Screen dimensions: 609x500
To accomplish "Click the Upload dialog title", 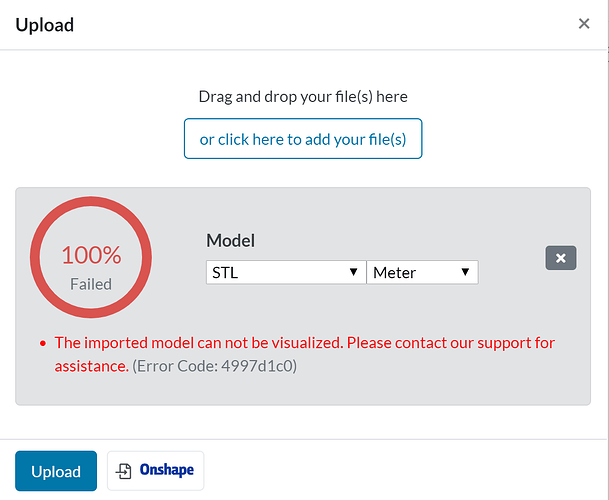I will (44, 24).
